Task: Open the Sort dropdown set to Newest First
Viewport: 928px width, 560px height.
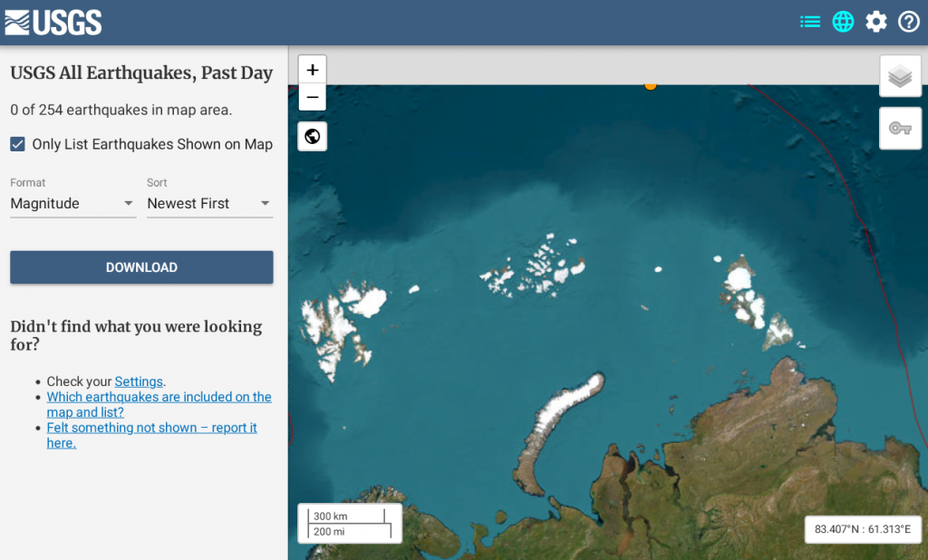Action: coord(210,204)
